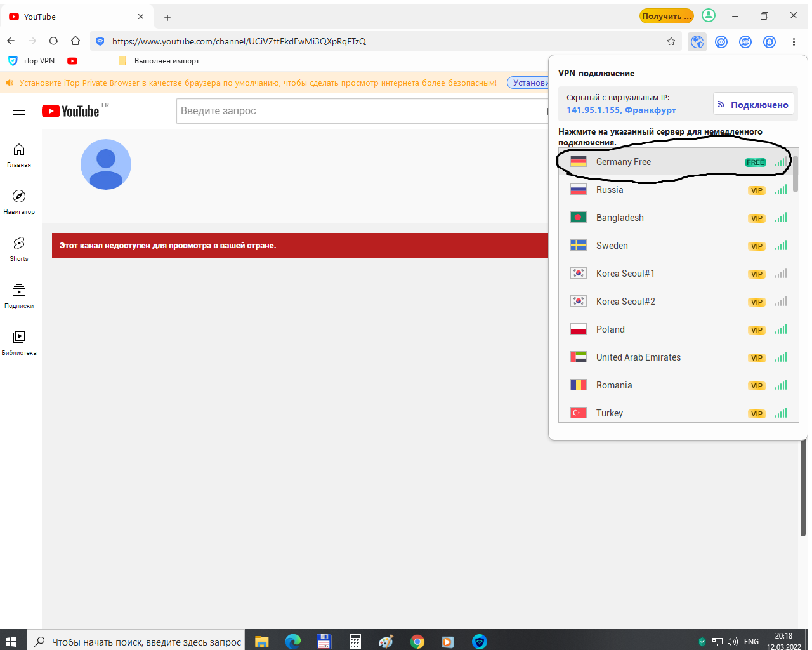This screenshot has width=812, height=650.
Task: Connect to Germany Free server
Action: point(676,162)
